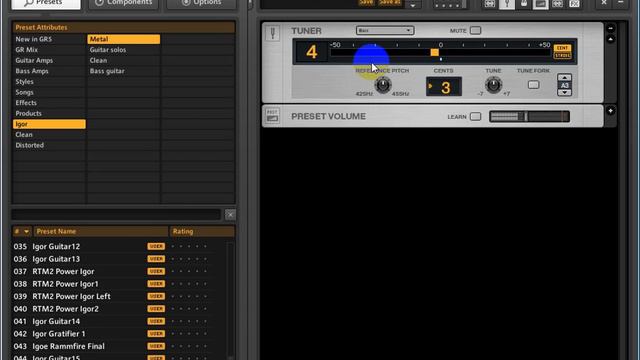Enable the Tuner Mute switch

tap(475, 31)
